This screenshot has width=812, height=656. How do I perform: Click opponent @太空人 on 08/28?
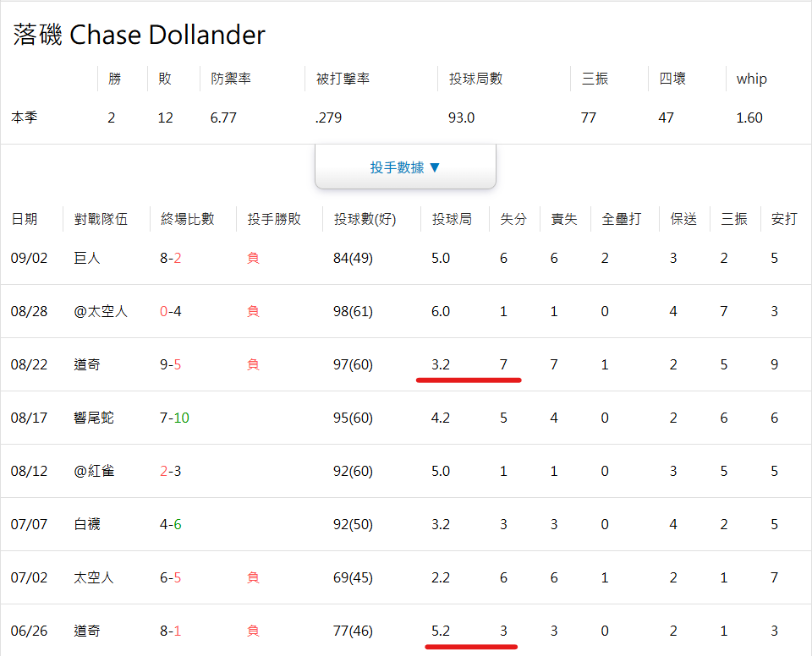[101, 311]
